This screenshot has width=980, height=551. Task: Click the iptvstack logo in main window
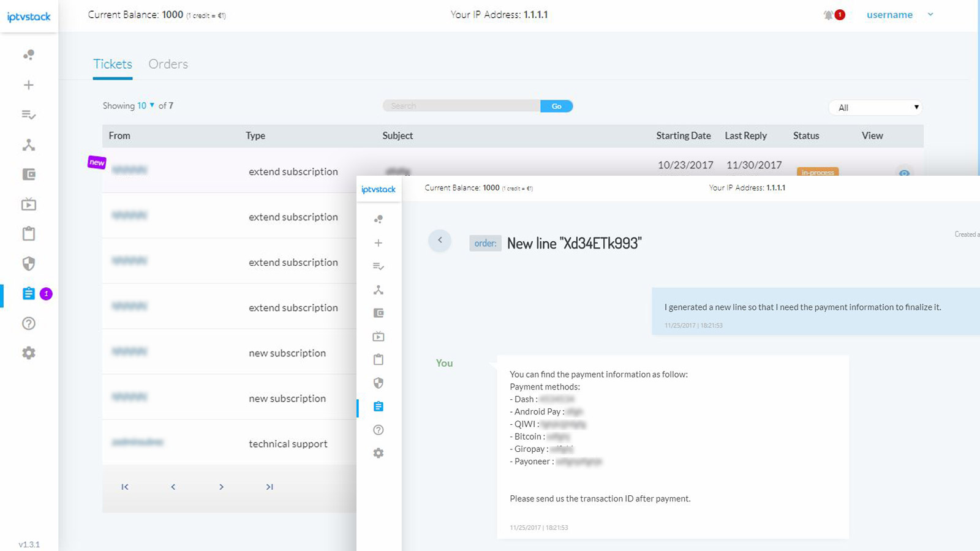click(x=29, y=17)
